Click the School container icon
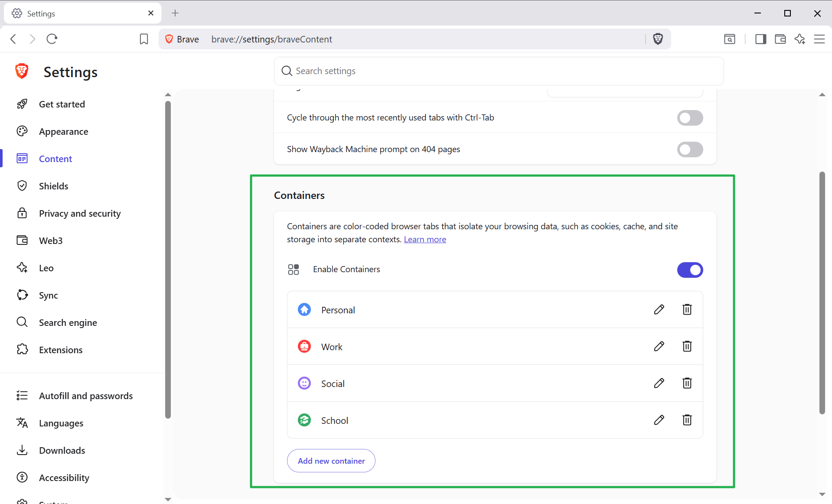832x504 pixels. (x=304, y=420)
